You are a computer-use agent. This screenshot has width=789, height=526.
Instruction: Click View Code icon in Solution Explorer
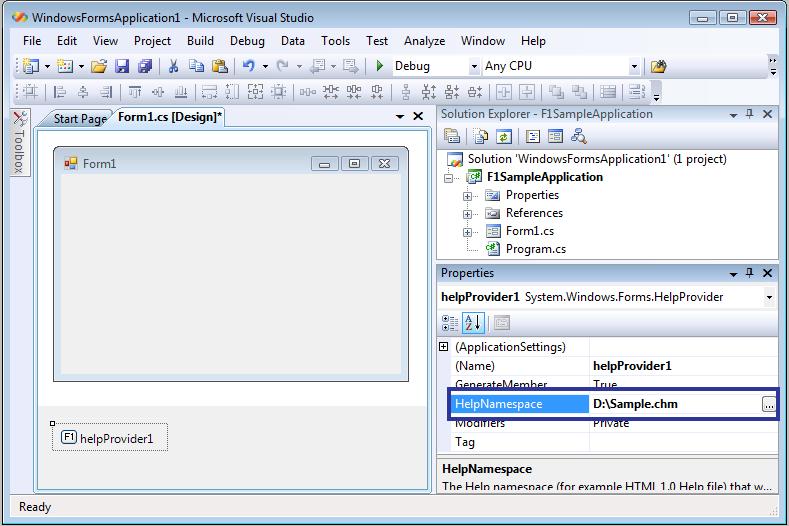[533, 136]
